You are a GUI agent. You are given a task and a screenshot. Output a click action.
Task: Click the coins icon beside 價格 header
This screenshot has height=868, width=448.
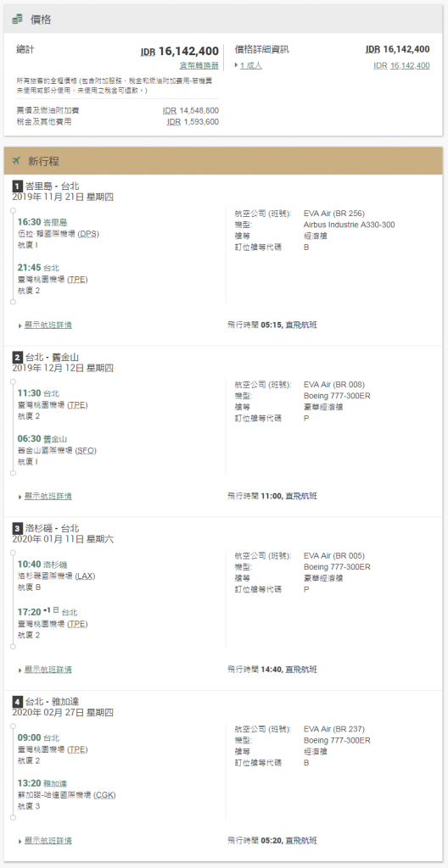click(17, 19)
